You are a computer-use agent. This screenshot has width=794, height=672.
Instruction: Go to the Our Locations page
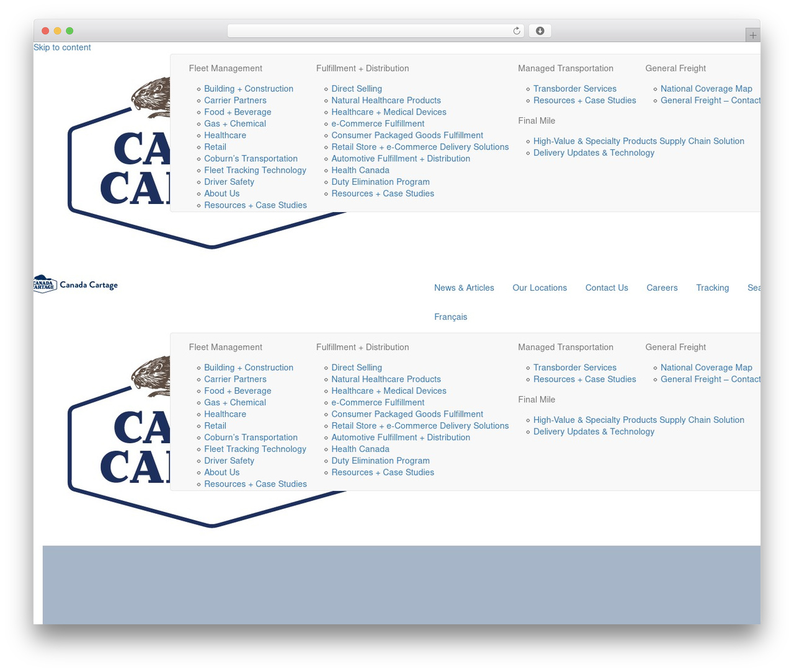click(x=540, y=288)
